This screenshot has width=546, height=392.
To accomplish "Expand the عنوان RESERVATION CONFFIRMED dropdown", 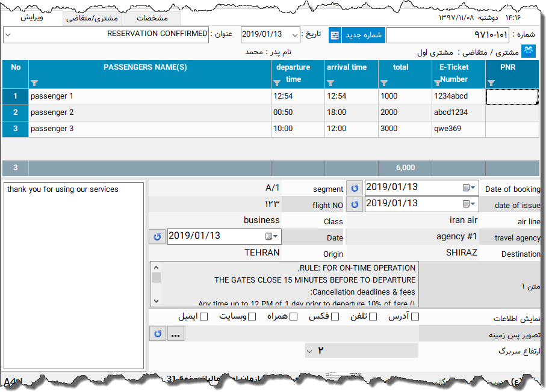I will [x=7, y=34].
